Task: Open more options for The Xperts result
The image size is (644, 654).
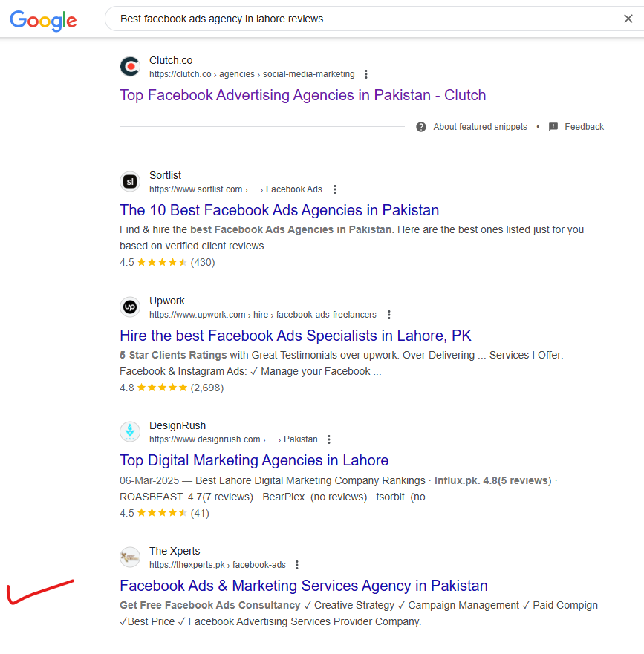Action: (x=297, y=565)
